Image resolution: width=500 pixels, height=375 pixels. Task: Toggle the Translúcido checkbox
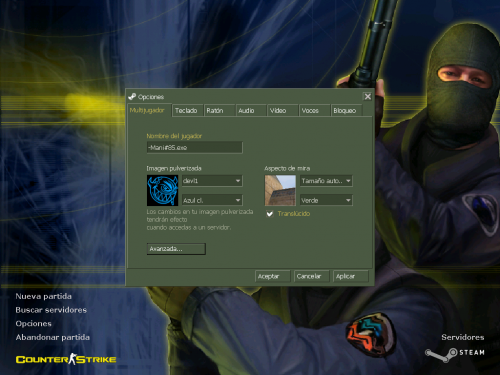(270, 214)
